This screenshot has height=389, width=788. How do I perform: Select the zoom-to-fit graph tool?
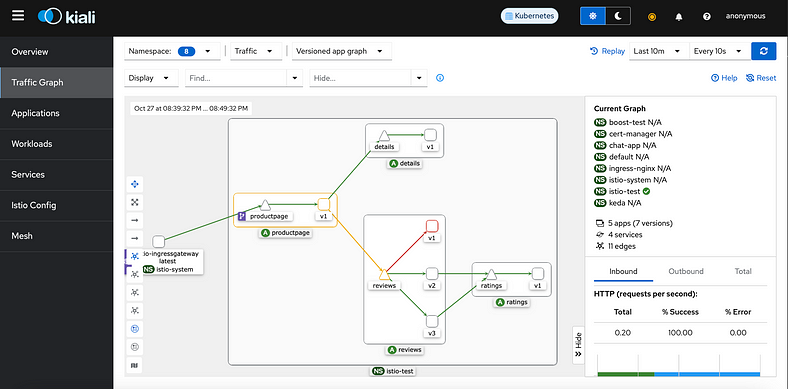[x=134, y=202]
